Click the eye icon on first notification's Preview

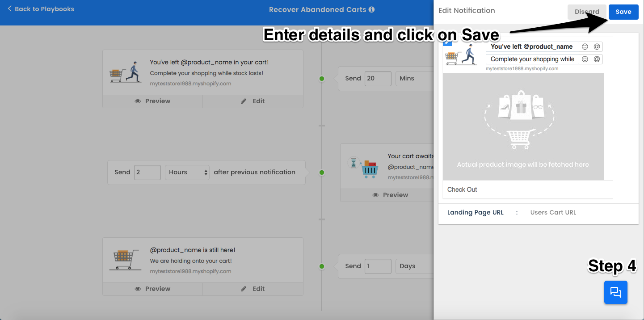pyautogui.click(x=138, y=101)
